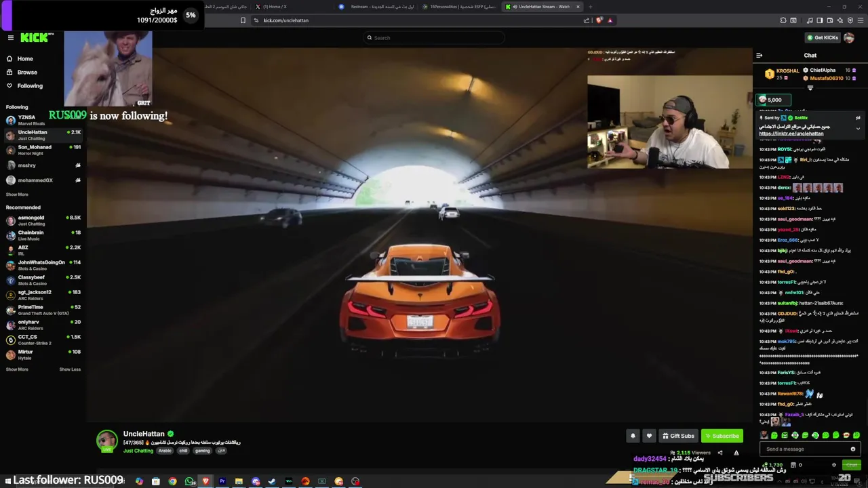Bookmark page using address bar bookmark icon
868x488 pixels.
[243, 20]
